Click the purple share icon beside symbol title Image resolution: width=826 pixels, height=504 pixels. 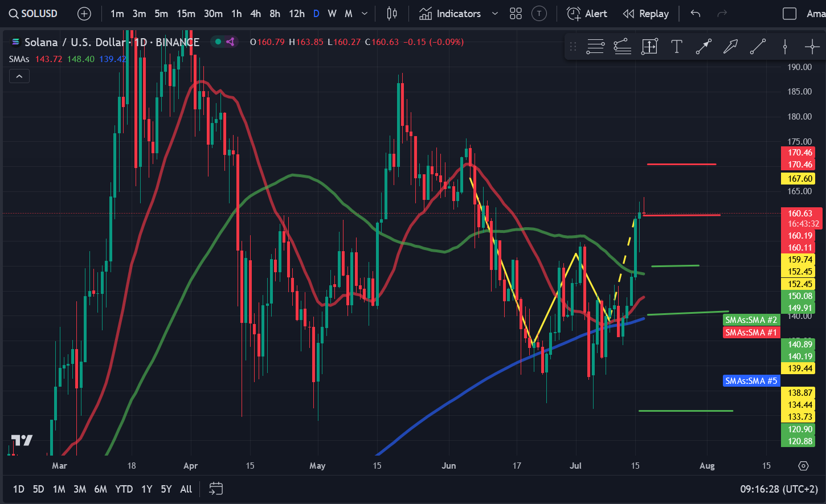pyautogui.click(x=231, y=42)
